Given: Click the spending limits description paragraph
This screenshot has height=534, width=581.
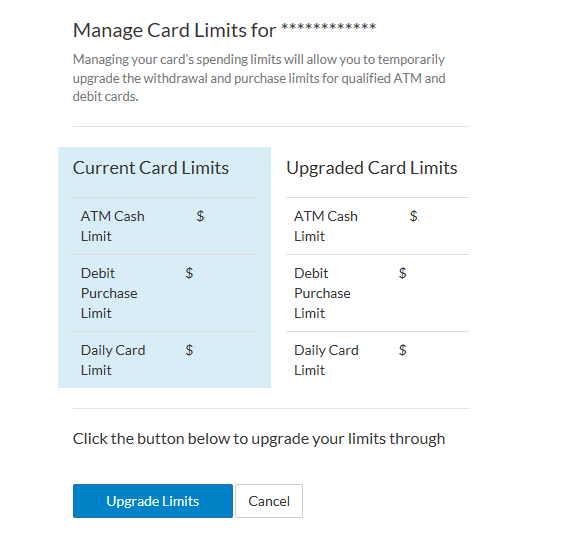Looking at the screenshot, I should [259, 78].
